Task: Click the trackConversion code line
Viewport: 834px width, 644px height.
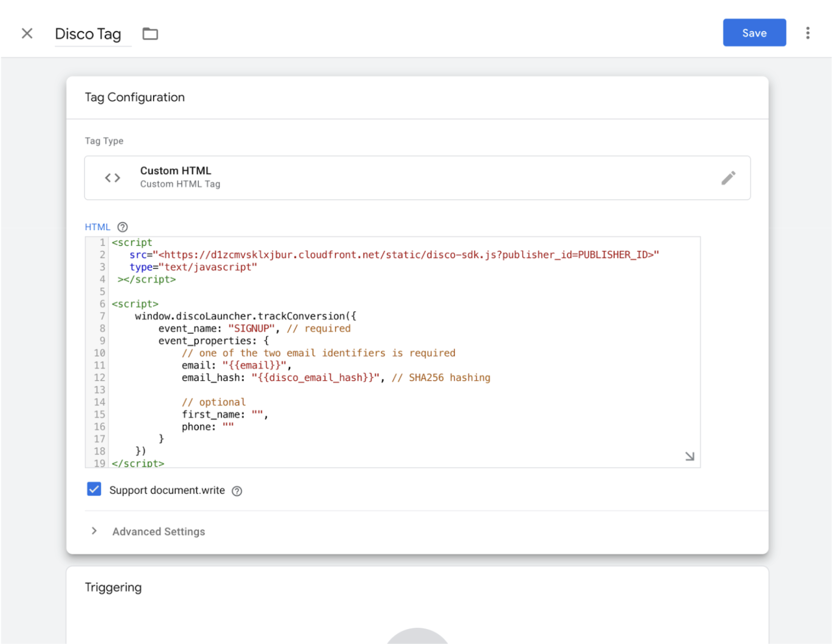Action: [245, 316]
